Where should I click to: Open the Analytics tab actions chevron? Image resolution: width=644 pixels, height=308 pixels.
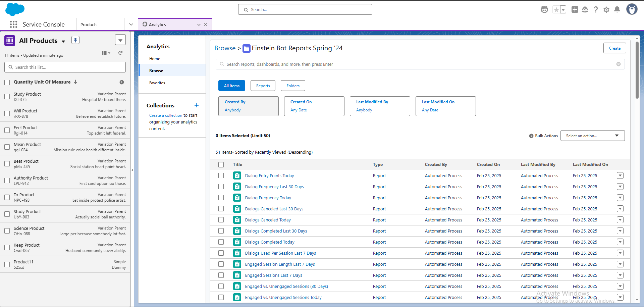coord(199,24)
